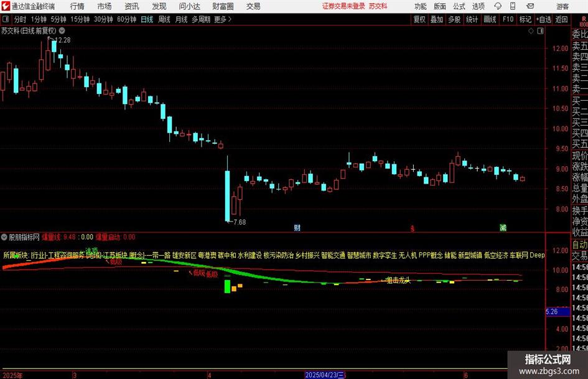Screen dimensions: 588x379
Task: Open the 功能 menu
Action: click(x=421, y=6)
